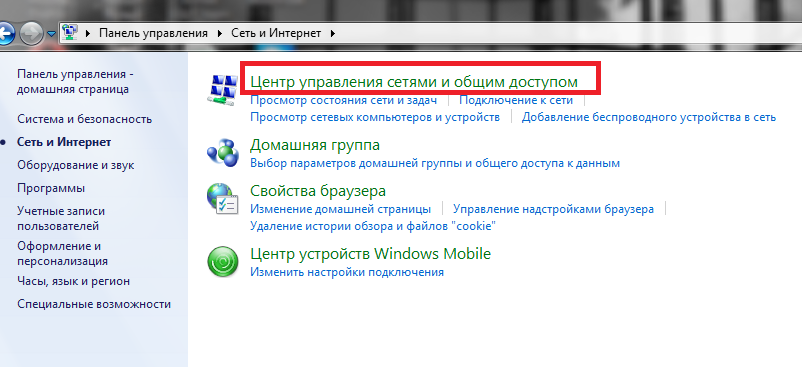Viewport: 802px width, 367px height.
Task: Open Просмотр сетевых компьютеров и устройств
Action: (x=375, y=117)
